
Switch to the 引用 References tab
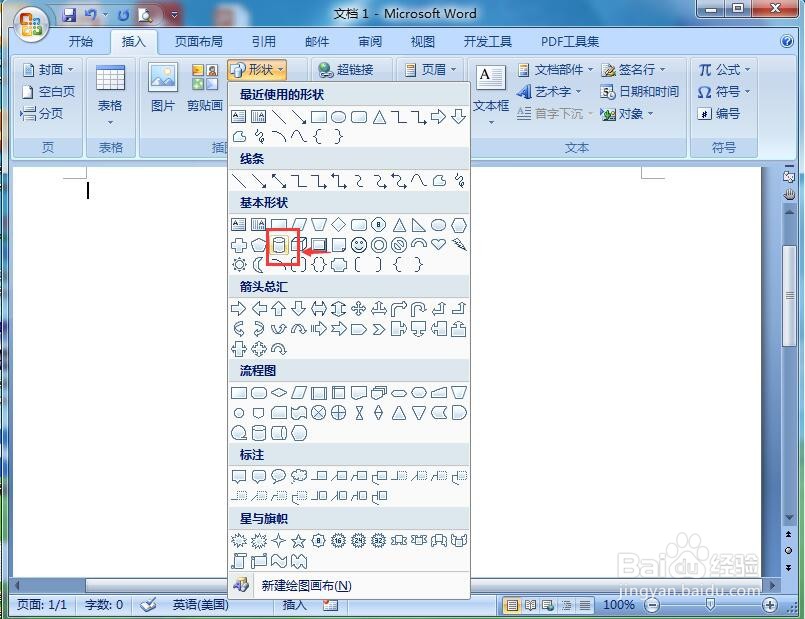point(263,41)
